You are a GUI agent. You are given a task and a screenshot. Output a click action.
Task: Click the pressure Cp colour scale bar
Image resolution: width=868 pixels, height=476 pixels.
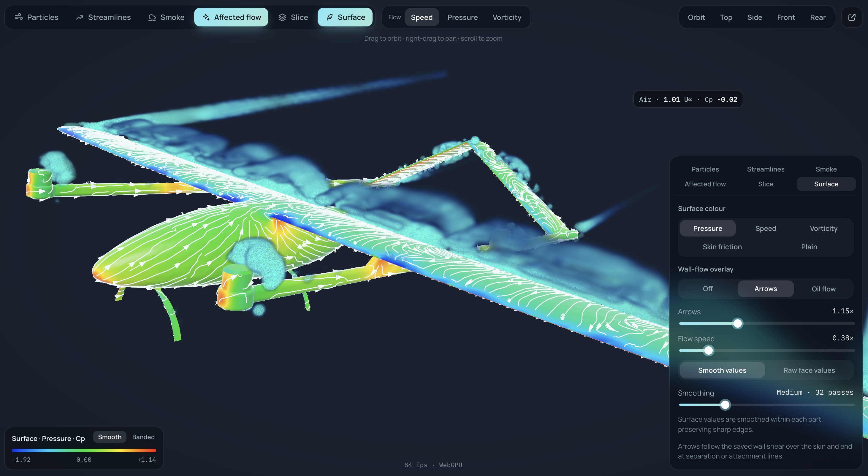coord(84,450)
